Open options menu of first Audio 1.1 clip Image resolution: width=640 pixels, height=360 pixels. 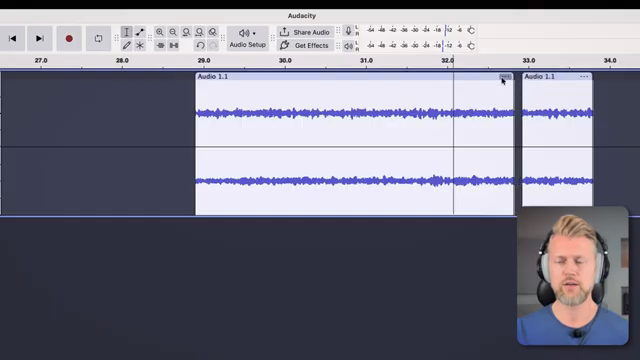click(505, 76)
